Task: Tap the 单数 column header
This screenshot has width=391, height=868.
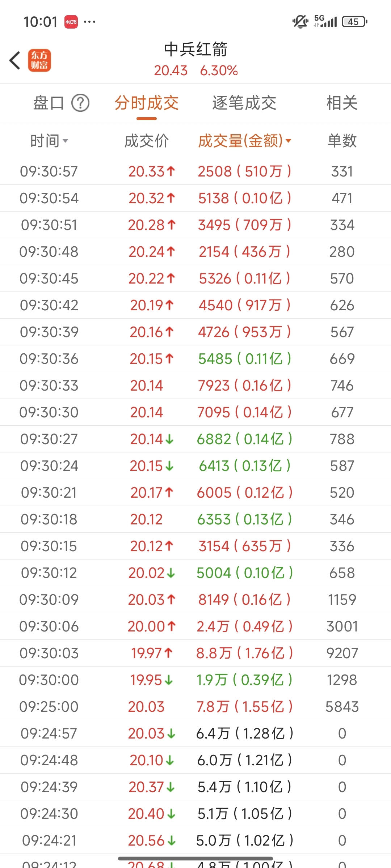Action: click(342, 141)
